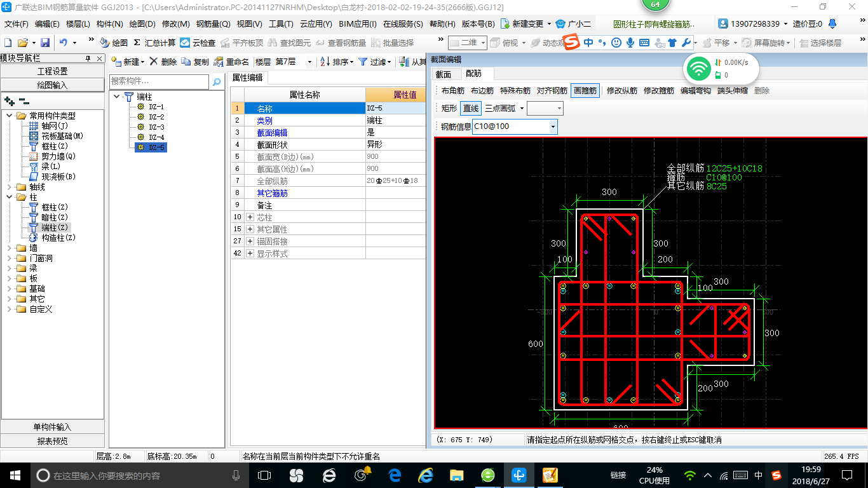Expand 显示样式 property group
This screenshot has width=868, height=488.
pos(250,254)
